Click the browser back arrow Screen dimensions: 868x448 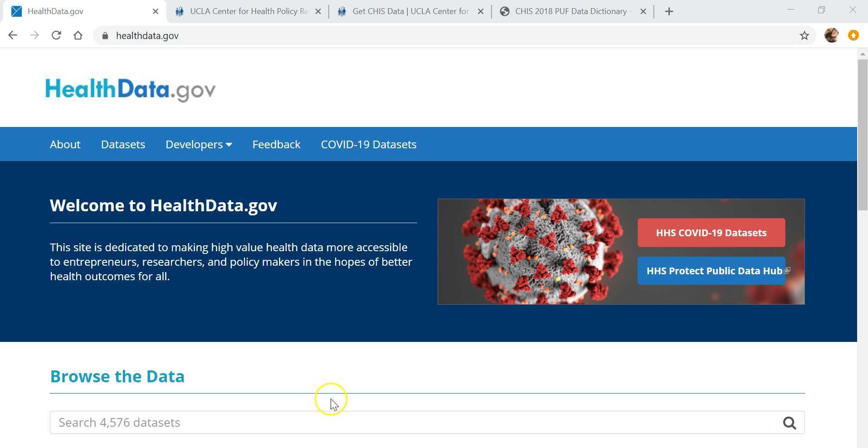click(x=13, y=35)
